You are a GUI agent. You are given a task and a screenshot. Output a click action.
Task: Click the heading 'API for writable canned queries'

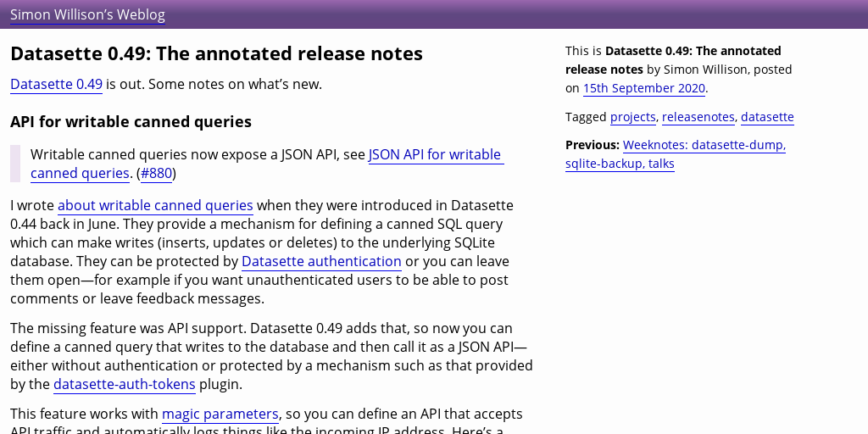[131, 122]
